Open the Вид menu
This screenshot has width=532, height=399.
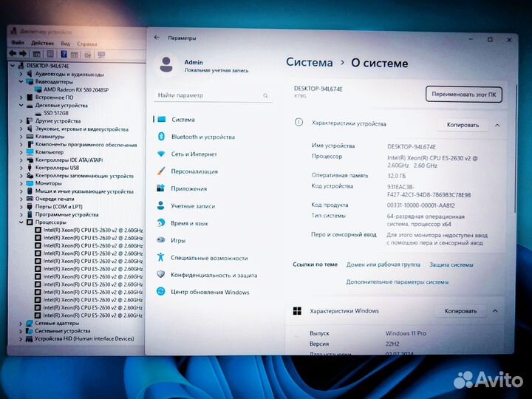point(65,44)
